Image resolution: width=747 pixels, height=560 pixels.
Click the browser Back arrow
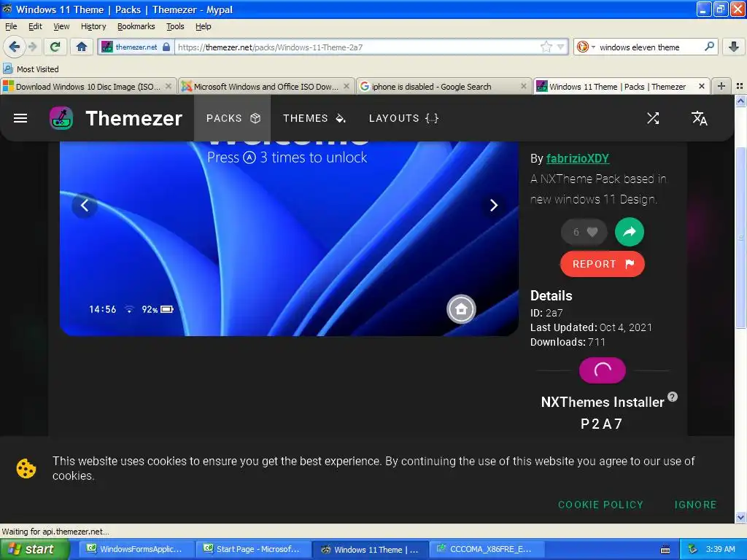pyautogui.click(x=14, y=47)
